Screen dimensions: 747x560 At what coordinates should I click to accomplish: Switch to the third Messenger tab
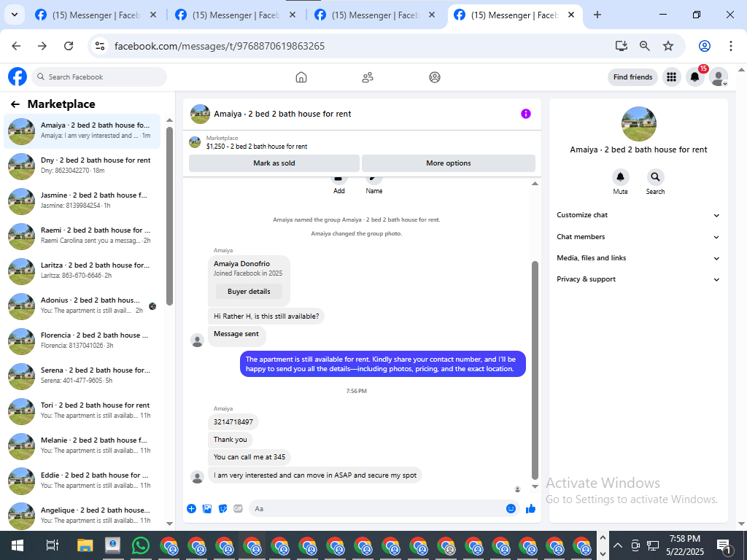(376, 15)
